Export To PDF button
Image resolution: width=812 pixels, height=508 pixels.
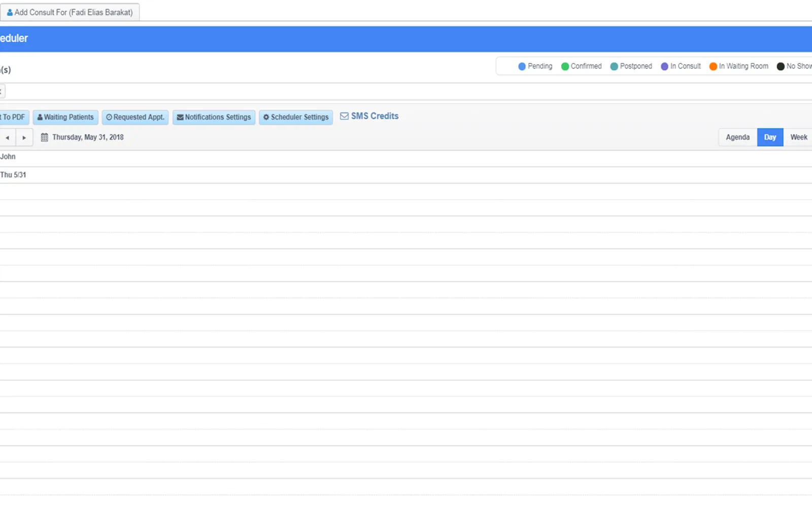coord(14,117)
